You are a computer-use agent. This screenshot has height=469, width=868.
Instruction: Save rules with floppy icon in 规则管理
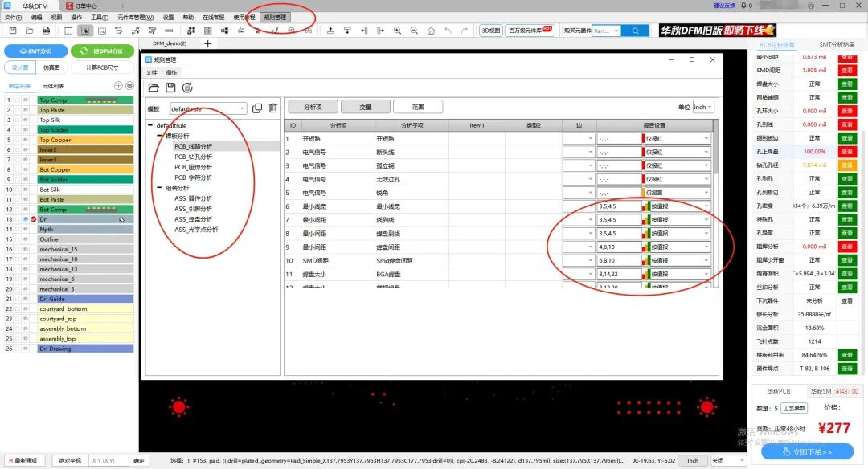(x=170, y=88)
